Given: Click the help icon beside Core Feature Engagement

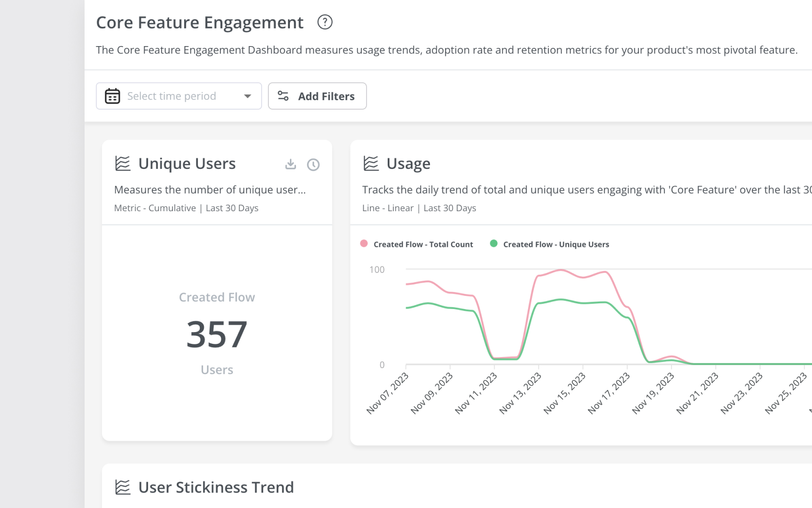Looking at the screenshot, I should (x=325, y=22).
